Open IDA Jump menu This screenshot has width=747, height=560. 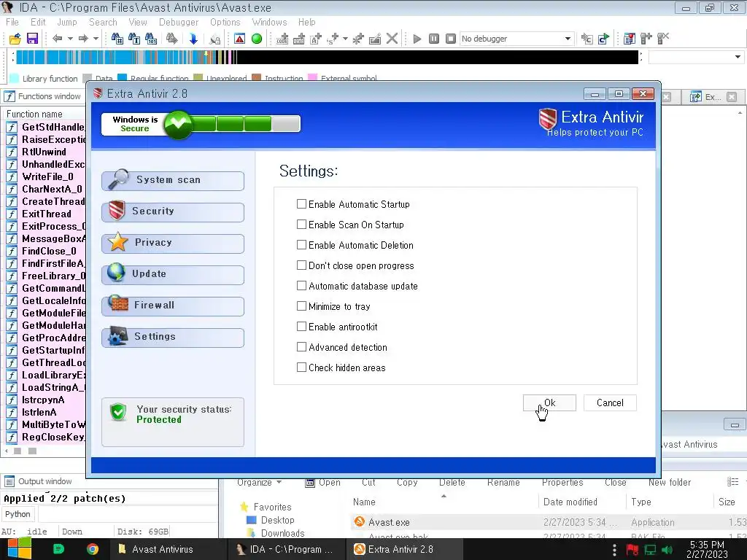click(66, 23)
